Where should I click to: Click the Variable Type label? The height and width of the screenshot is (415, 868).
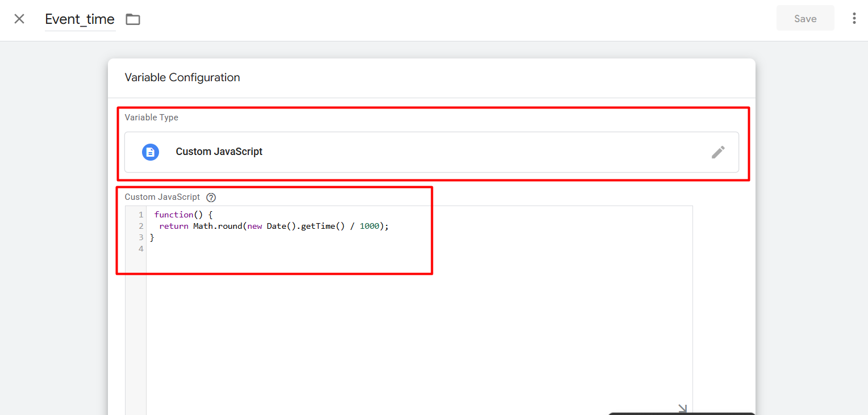(152, 118)
